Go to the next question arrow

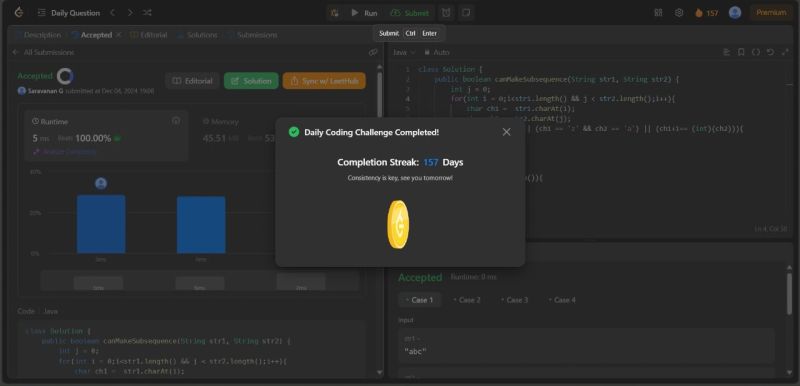point(130,13)
